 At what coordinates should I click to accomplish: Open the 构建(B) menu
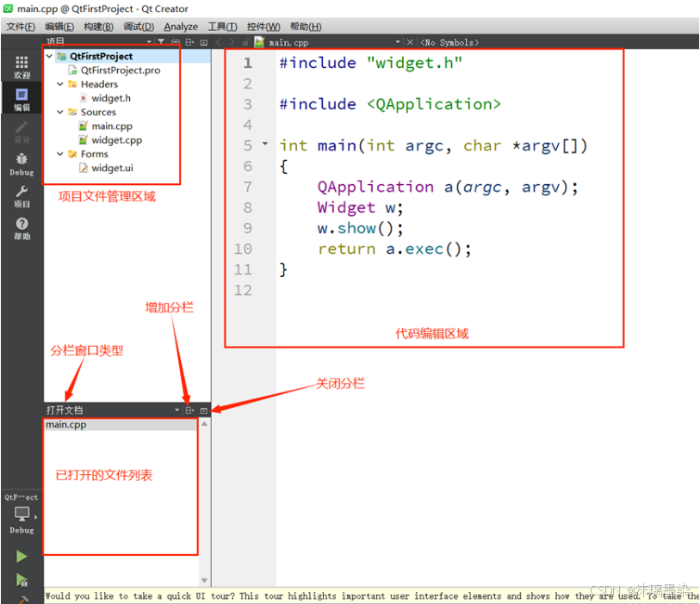coord(99,27)
